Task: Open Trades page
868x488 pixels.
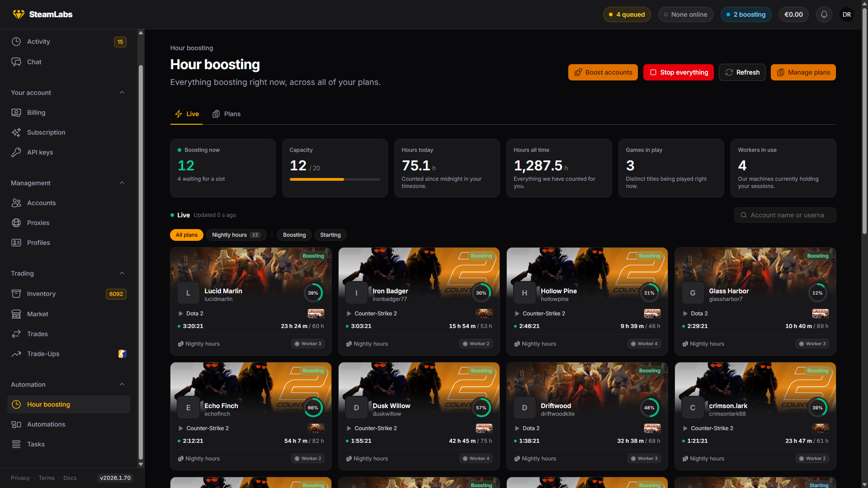Action: (69, 334)
